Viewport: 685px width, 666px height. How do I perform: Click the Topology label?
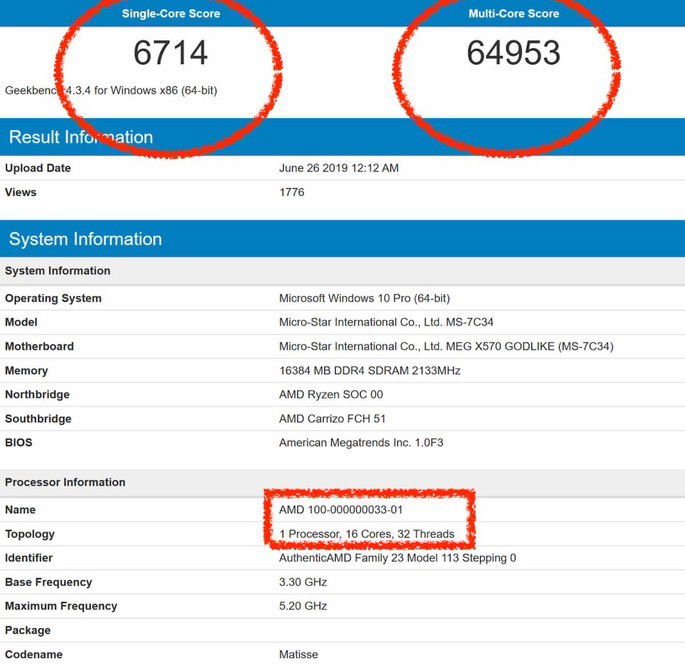point(30,534)
